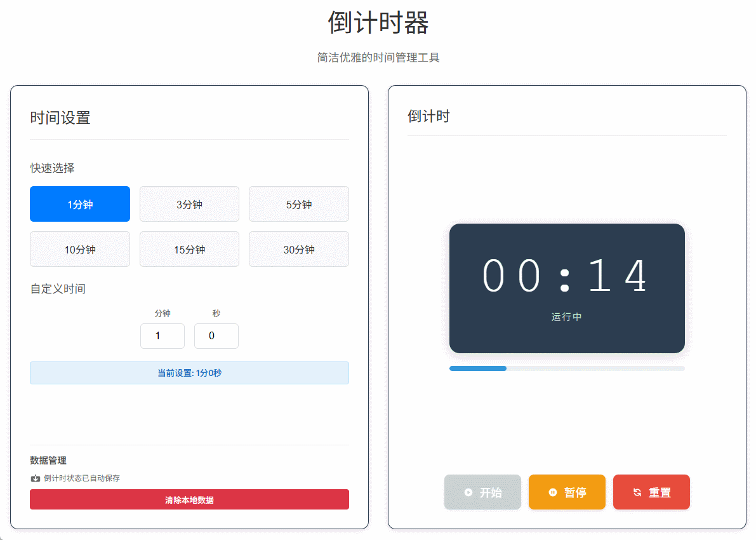Click the 运行中 status label
This screenshot has height=540, width=756.
pos(566,316)
